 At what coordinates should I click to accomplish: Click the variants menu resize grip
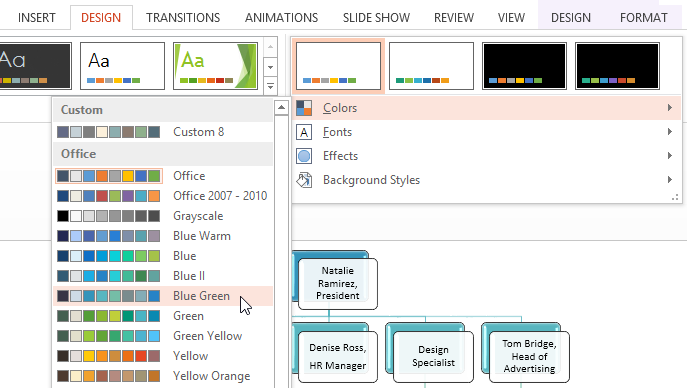click(x=675, y=198)
